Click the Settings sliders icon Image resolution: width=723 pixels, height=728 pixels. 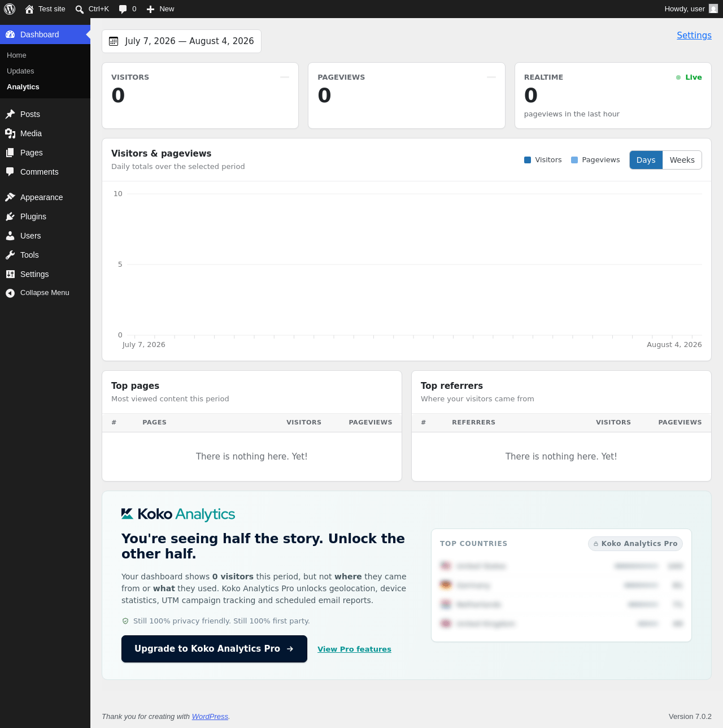click(10, 274)
